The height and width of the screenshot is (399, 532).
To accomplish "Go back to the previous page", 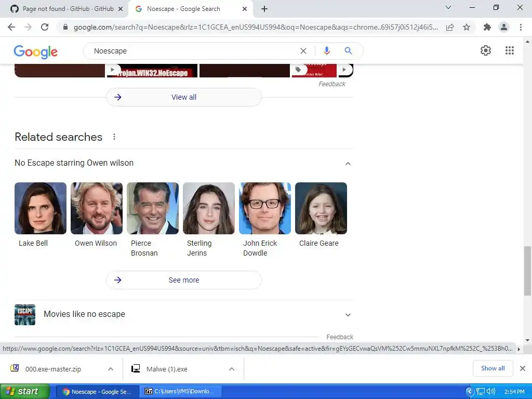I will click(x=11, y=27).
